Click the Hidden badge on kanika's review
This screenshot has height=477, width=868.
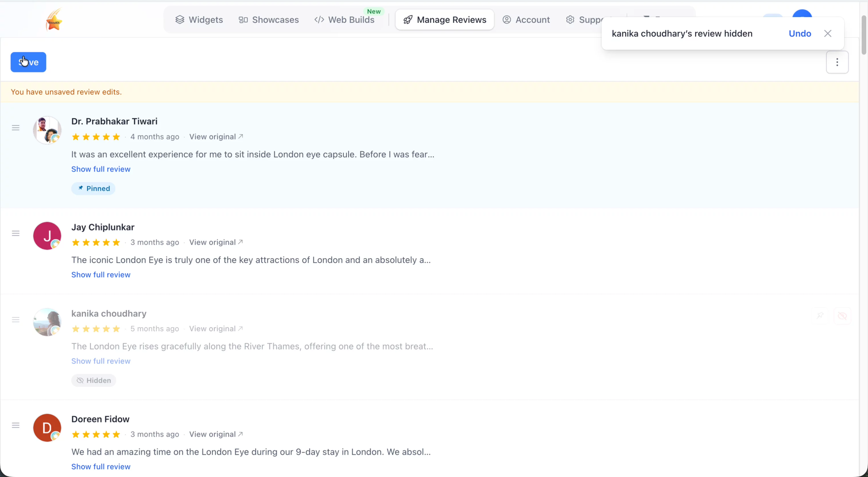94,380
